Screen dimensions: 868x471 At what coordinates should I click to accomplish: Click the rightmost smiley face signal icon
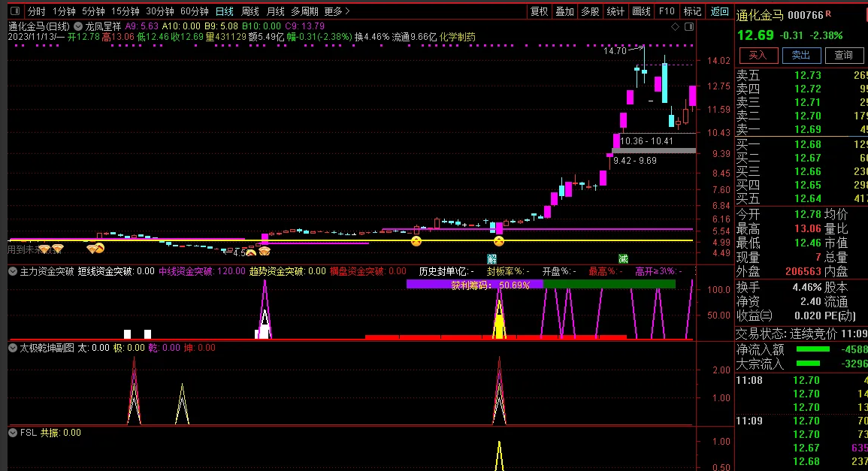coord(498,241)
